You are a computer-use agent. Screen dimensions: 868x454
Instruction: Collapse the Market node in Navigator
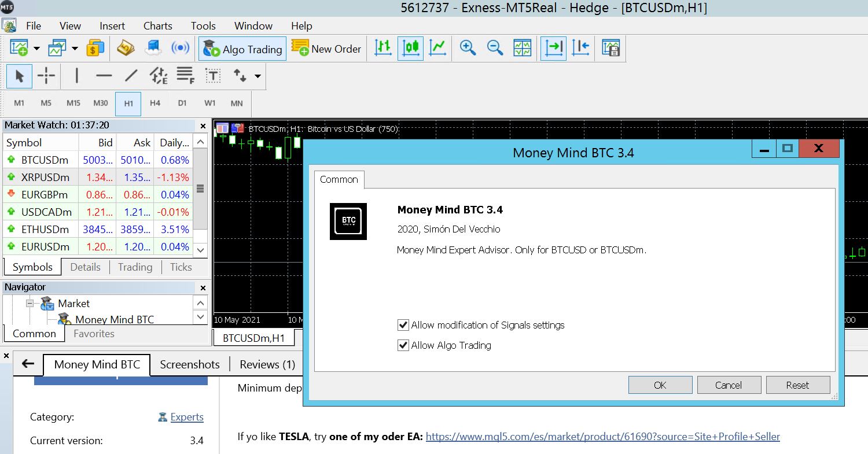click(30, 303)
